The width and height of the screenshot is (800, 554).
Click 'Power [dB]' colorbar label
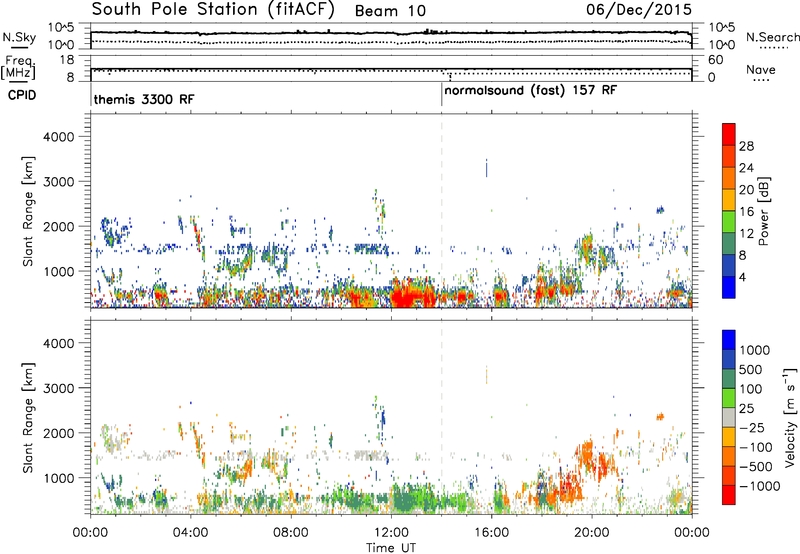coord(764,211)
